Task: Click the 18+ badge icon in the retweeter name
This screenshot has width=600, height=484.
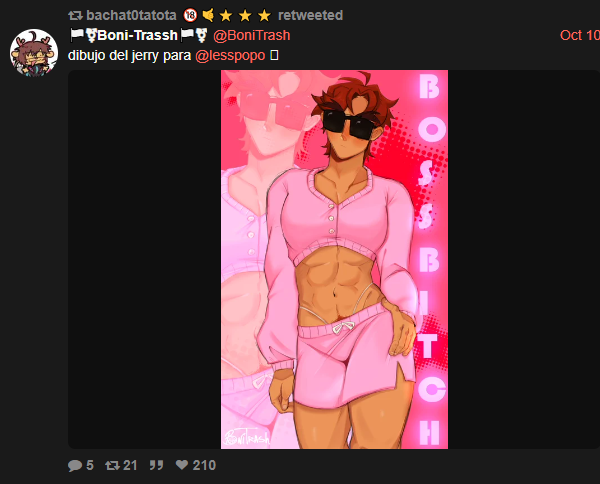Action: [190, 15]
